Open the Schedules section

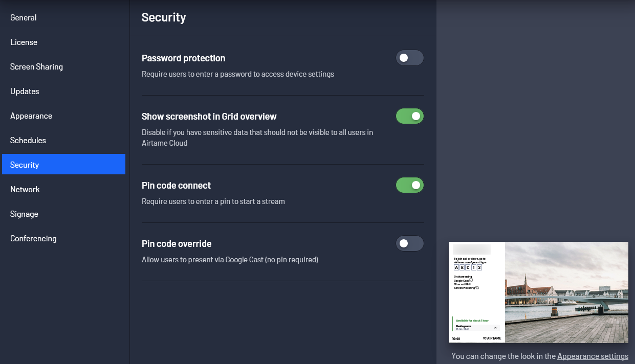pyautogui.click(x=28, y=140)
